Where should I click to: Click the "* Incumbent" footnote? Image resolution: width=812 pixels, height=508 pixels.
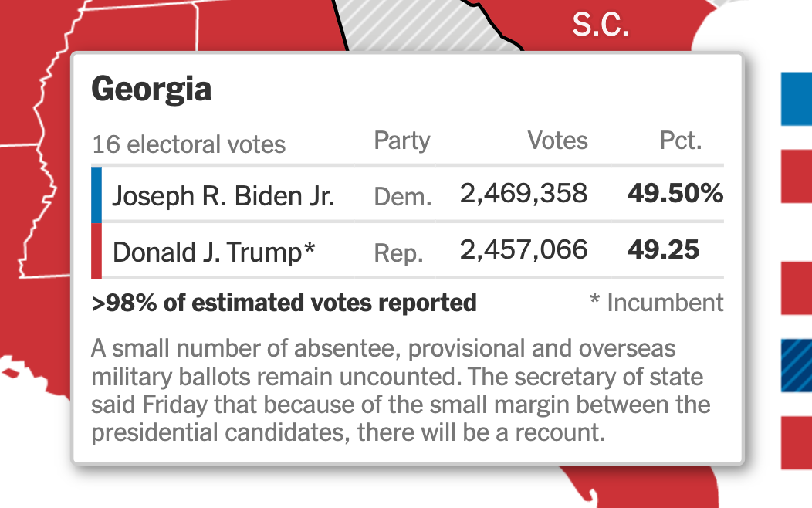pos(656,302)
